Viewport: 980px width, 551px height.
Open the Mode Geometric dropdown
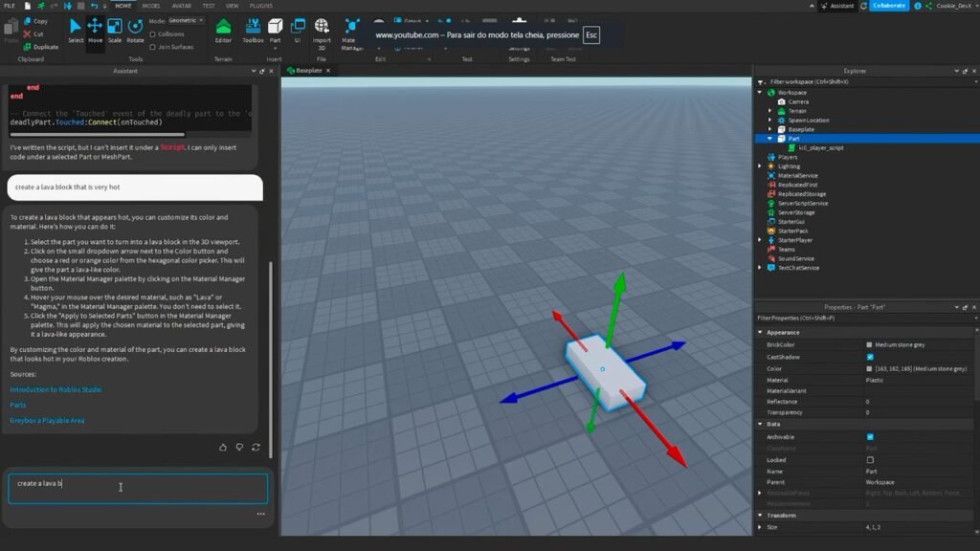point(187,21)
